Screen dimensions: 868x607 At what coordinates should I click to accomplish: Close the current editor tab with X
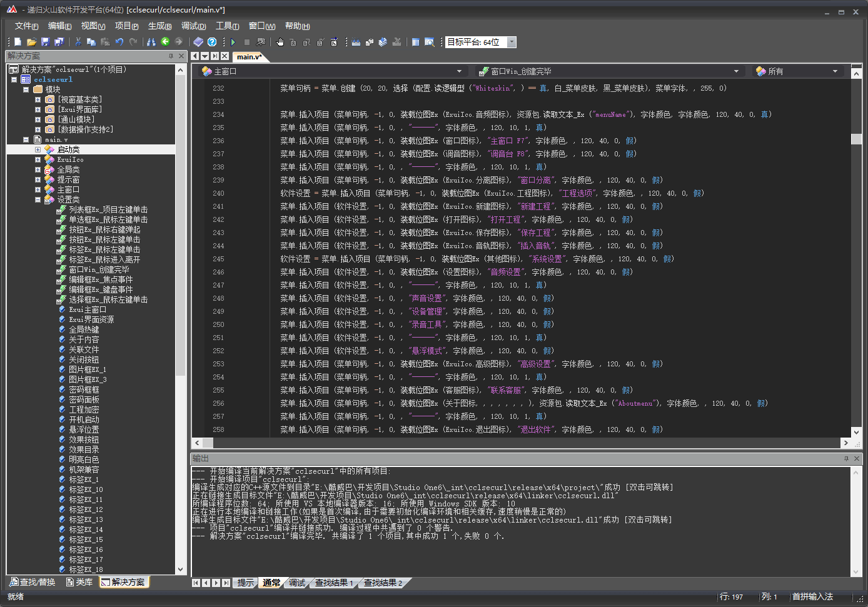[x=225, y=56]
